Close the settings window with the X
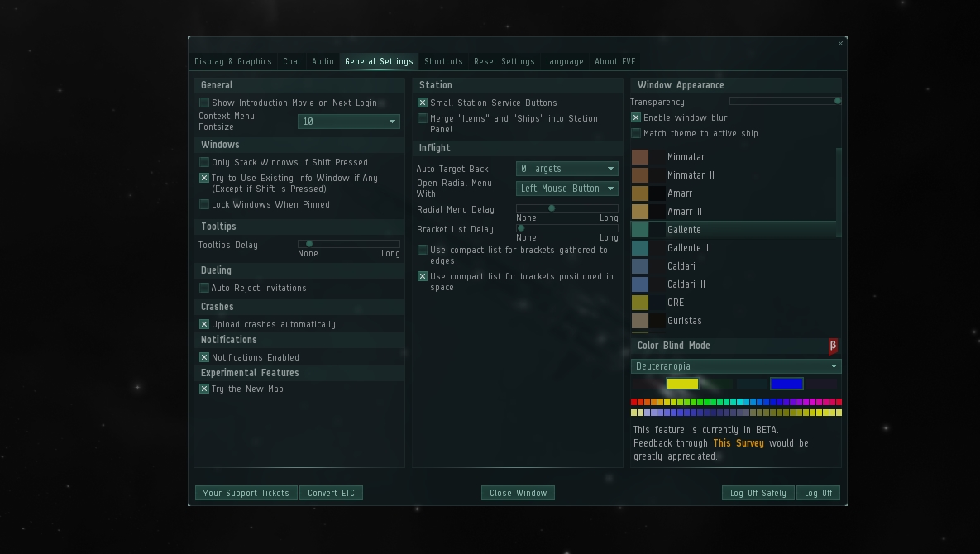This screenshot has width=980, height=554. coord(840,43)
